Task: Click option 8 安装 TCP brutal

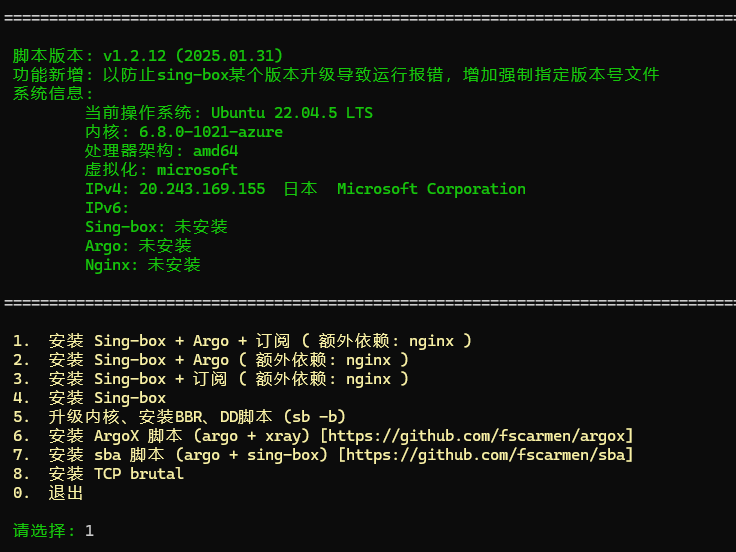Action: pos(116,474)
